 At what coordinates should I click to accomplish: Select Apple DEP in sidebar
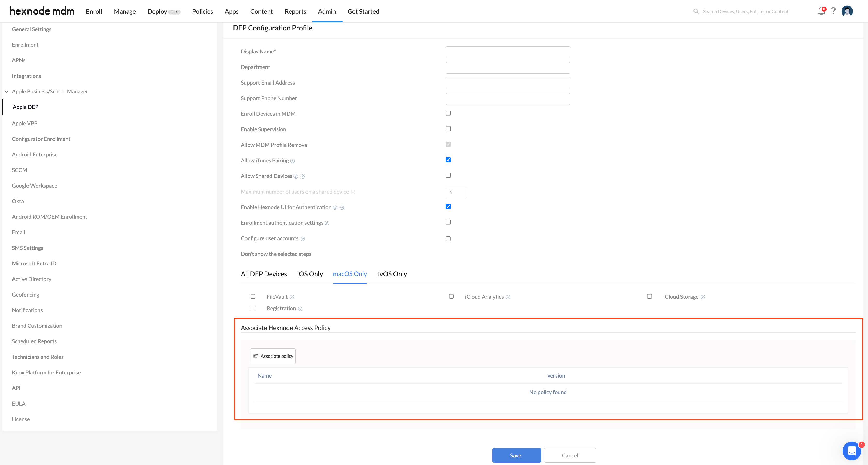[x=26, y=107]
